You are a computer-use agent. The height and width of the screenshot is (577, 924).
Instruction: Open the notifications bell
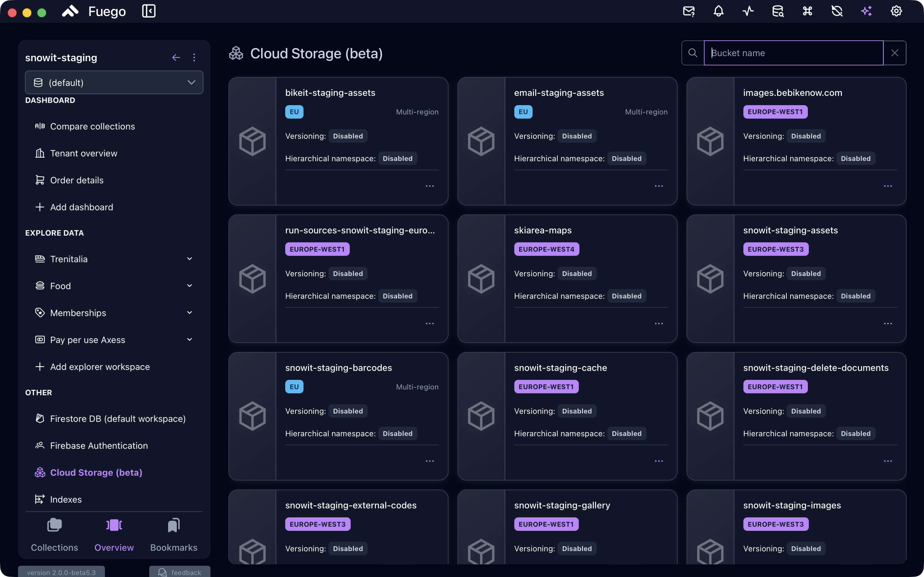pos(719,11)
